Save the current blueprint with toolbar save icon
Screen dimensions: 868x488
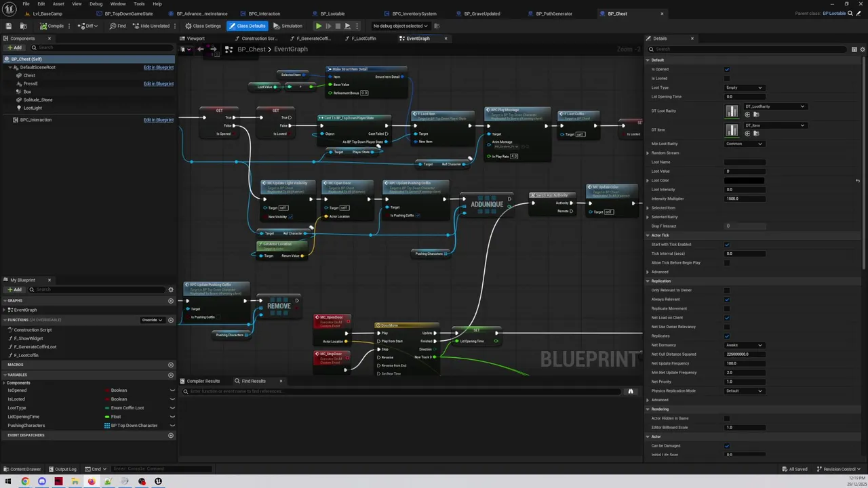[9, 26]
